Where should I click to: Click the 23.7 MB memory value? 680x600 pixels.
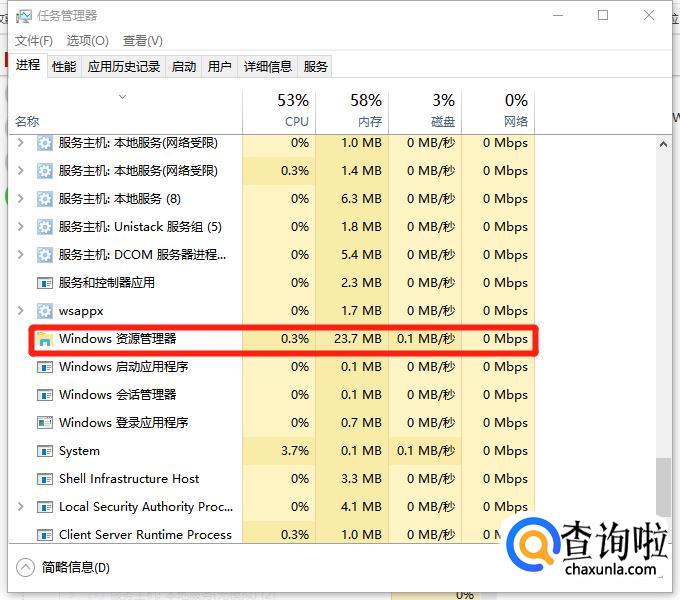[x=358, y=339]
